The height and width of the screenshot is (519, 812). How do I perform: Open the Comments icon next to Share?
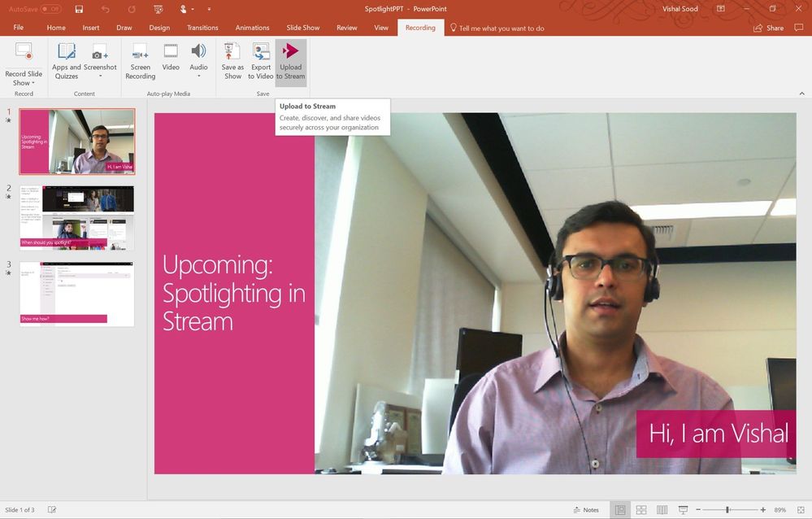(798, 28)
